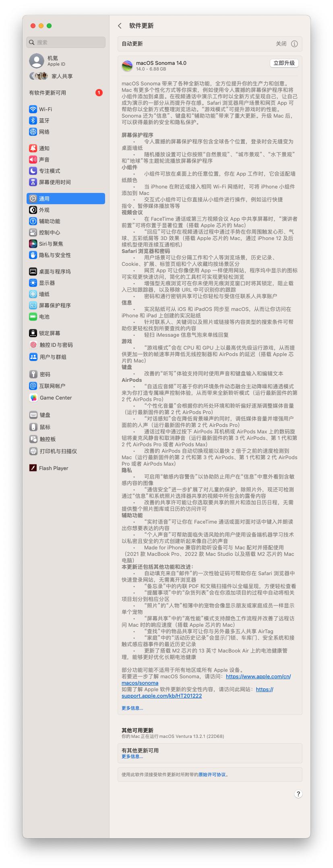This screenshot has width=333, height=868.
Task: Click the 有其他更新可用 label
Action: point(140,750)
